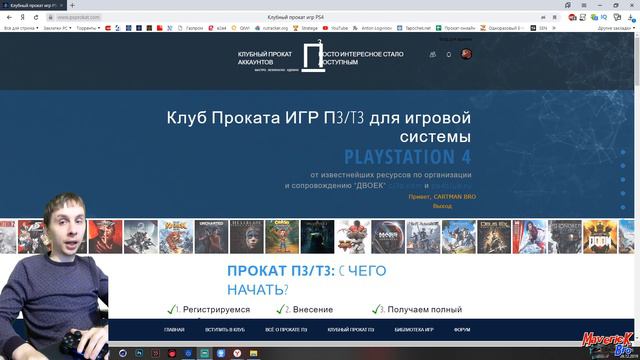Open the IQ extension icon
Viewport: 640px width, 360px height.
click(604, 18)
